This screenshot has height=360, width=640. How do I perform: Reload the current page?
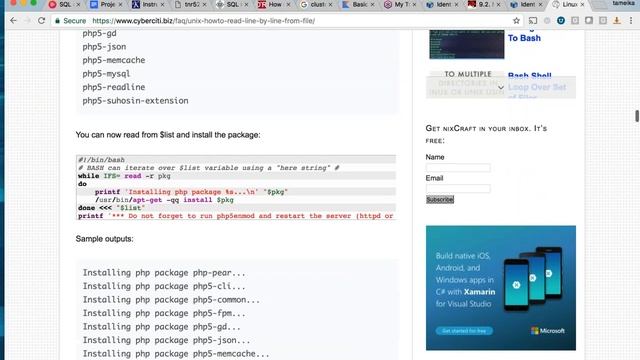point(41,20)
